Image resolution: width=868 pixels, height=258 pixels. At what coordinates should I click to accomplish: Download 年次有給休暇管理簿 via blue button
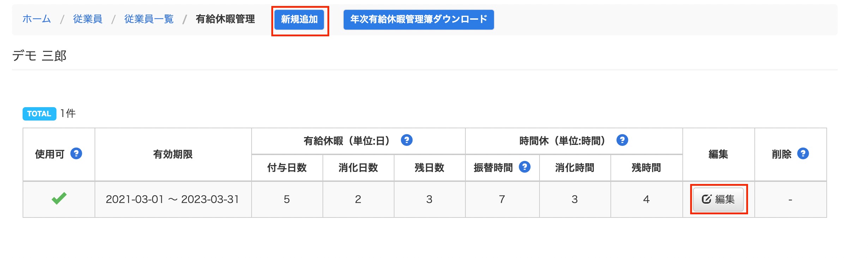(418, 19)
